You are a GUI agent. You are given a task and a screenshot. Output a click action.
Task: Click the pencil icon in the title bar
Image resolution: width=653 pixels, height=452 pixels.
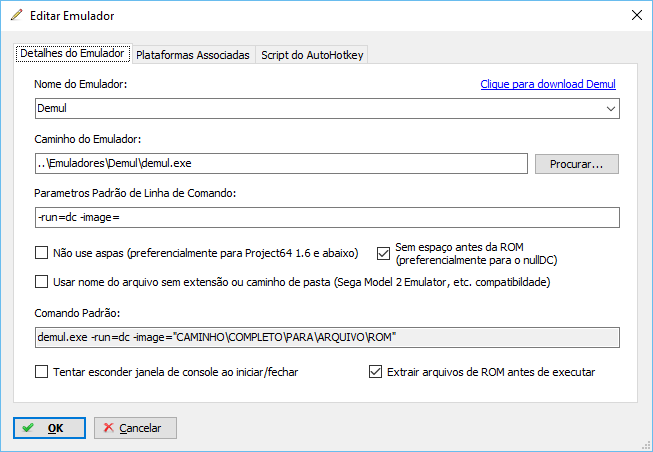coord(16,16)
